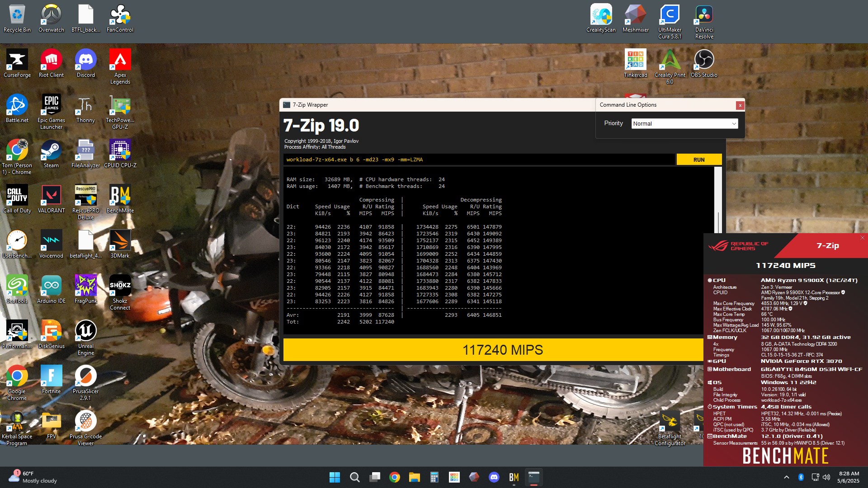Image resolution: width=868 pixels, height=488 pixels.
Task: Launch the Unreal Engine desktop icon
Action: (x=85, y=338)
